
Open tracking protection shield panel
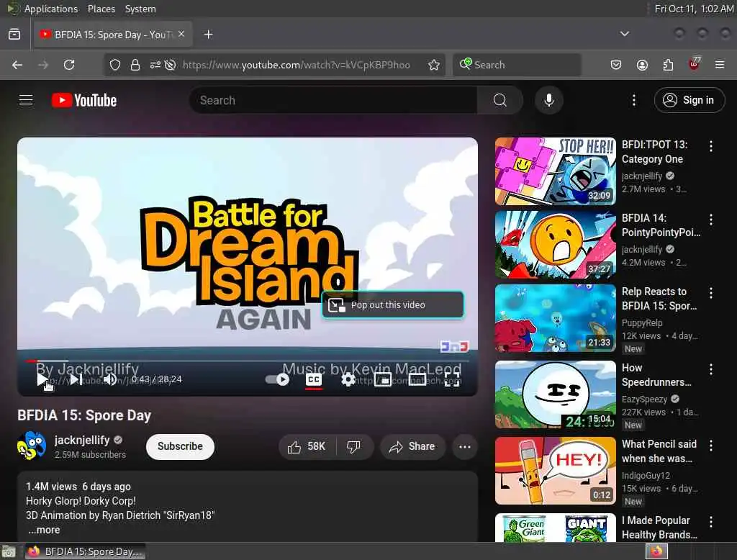click(x=115, y=65)
